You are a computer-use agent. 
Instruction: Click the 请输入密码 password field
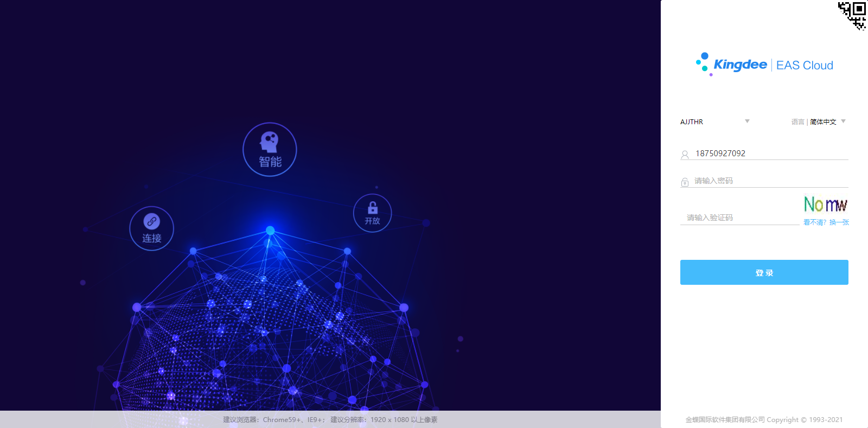(770, 181)
